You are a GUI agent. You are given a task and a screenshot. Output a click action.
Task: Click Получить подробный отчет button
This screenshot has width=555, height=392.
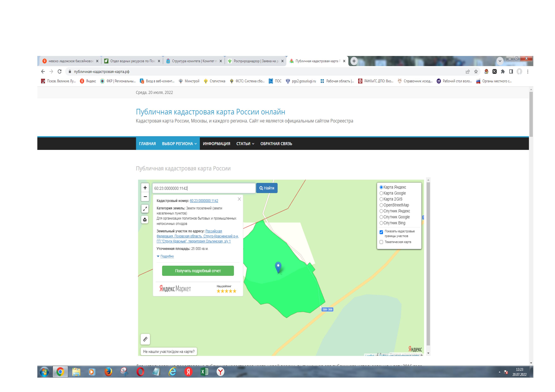[x=198, y=271]
